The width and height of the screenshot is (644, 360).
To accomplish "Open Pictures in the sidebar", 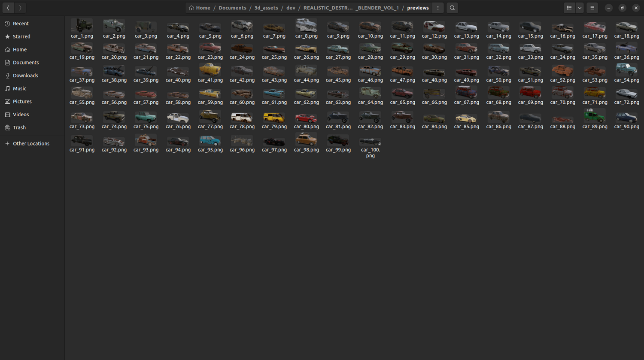I will coord(32,102).
